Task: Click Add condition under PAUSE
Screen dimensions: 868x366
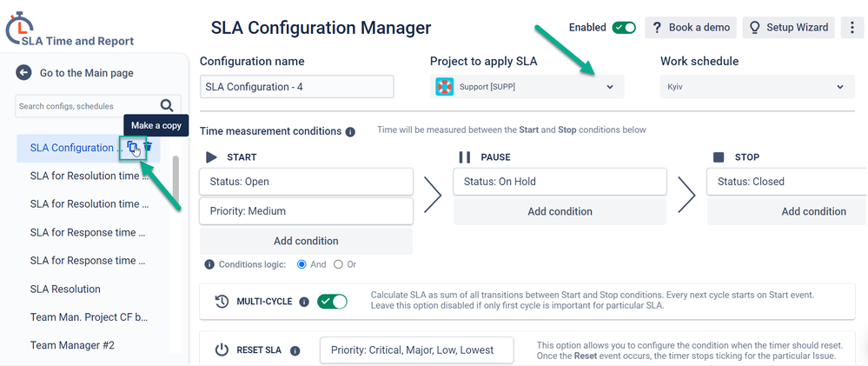Action: click(560, 211)
